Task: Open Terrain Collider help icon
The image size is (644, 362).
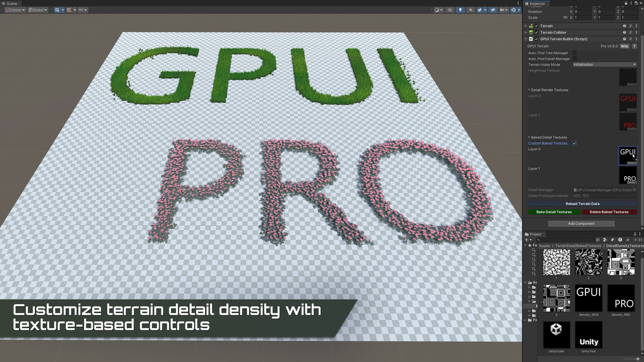Action: 624,32
